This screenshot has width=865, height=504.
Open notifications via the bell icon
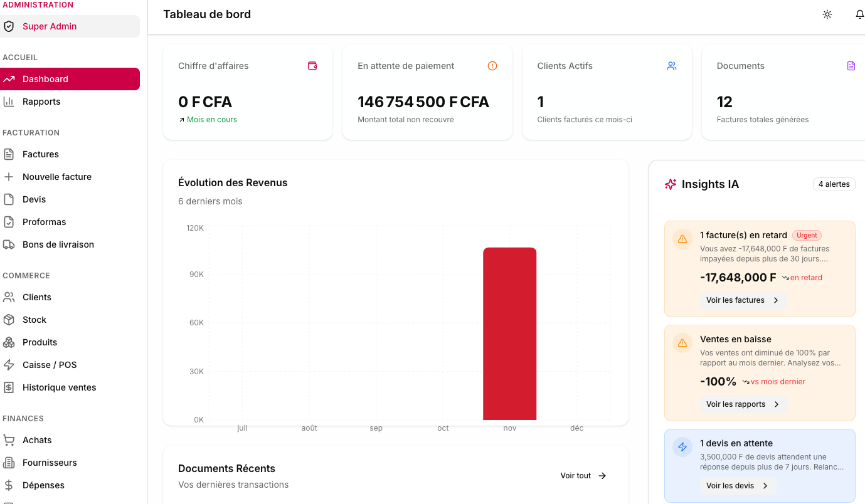860,14
